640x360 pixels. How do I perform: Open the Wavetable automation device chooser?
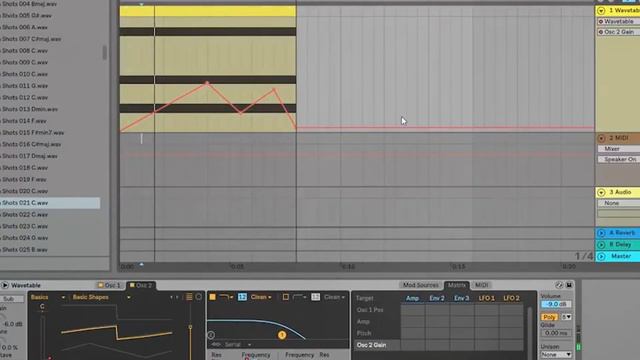tap(618, 21)
